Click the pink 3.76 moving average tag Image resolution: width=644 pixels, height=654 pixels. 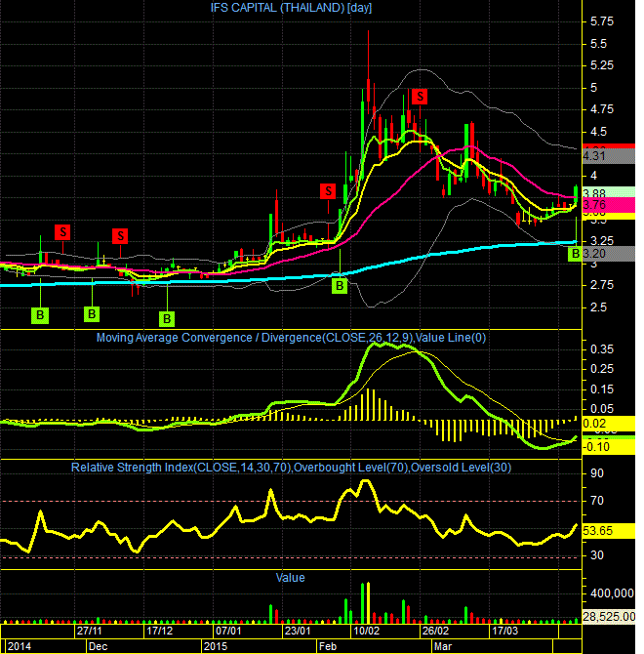608,205
